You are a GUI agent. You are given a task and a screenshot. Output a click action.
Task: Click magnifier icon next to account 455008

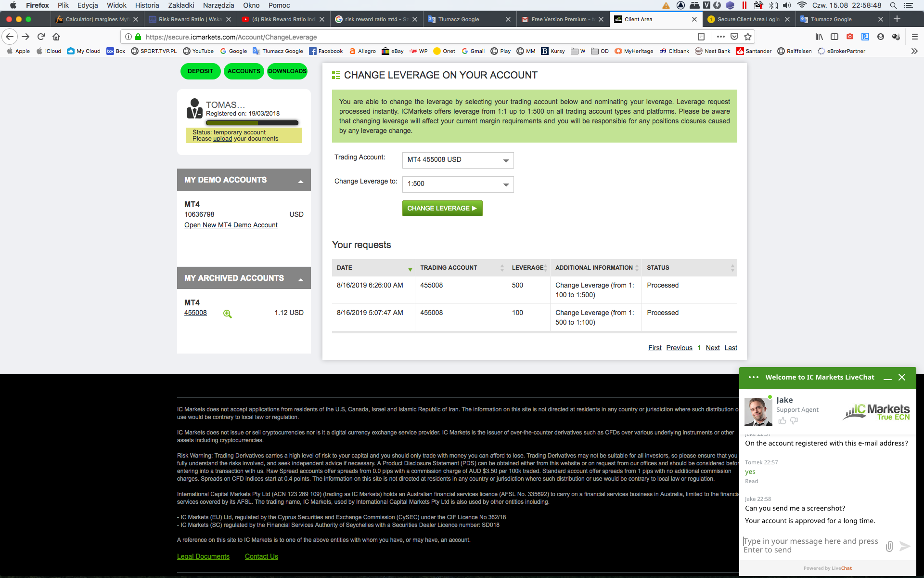coord(228,314)
